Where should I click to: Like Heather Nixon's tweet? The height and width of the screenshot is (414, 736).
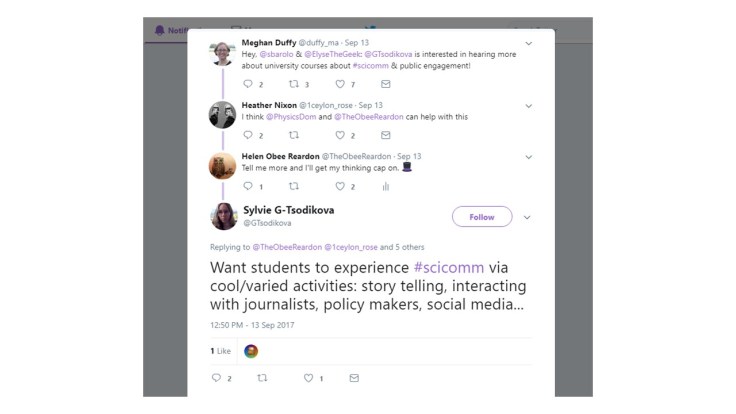(x=340, y=135)
